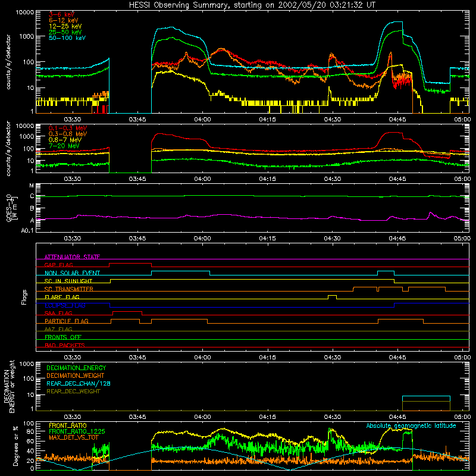Click the REAR_DEC_WEIGHT legend label
The width and height of the screenshot is (476, 476).
73,392
